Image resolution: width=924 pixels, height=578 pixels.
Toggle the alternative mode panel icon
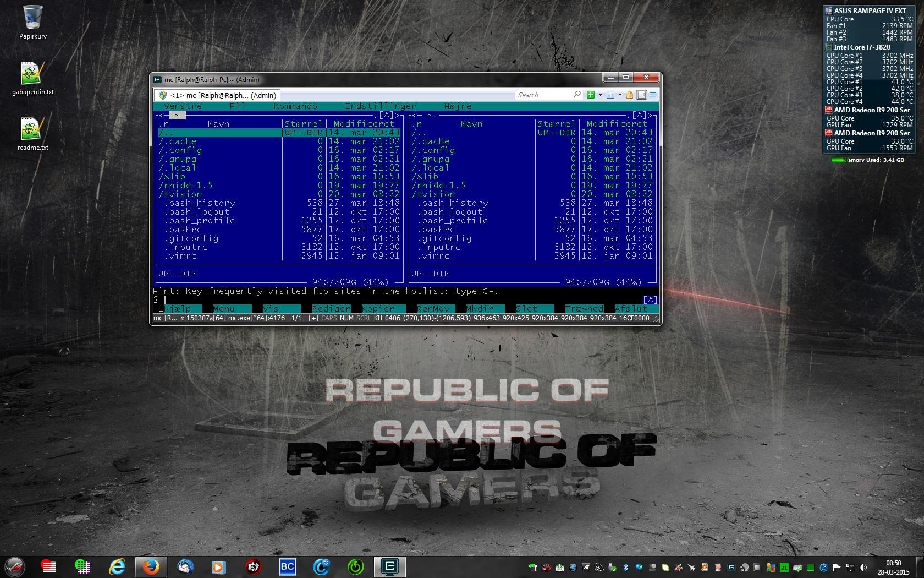(641, 95)
